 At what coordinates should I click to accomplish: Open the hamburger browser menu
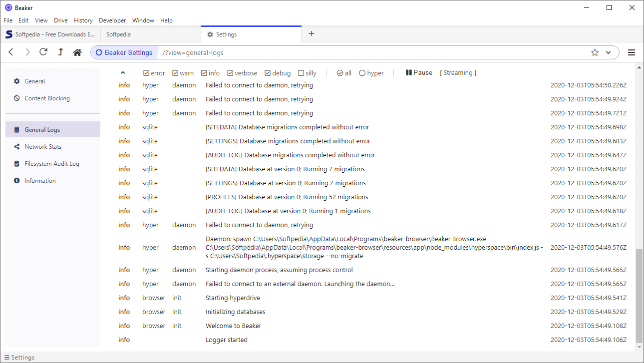632,52
